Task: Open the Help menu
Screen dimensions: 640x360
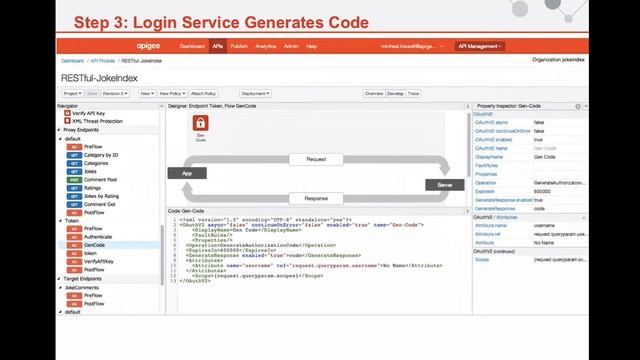Action: 311,46
